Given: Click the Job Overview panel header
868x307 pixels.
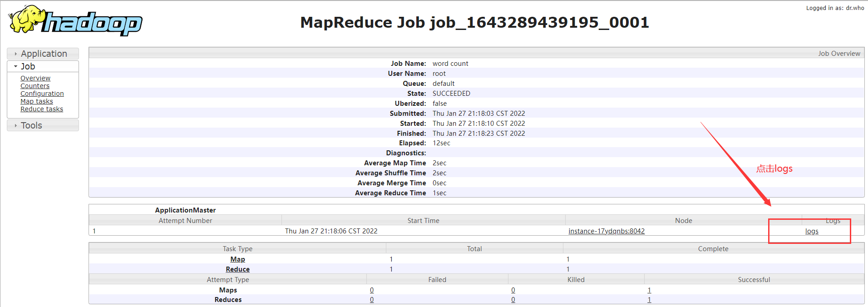Looking at the screenshot, I should [x=839, y=54].
